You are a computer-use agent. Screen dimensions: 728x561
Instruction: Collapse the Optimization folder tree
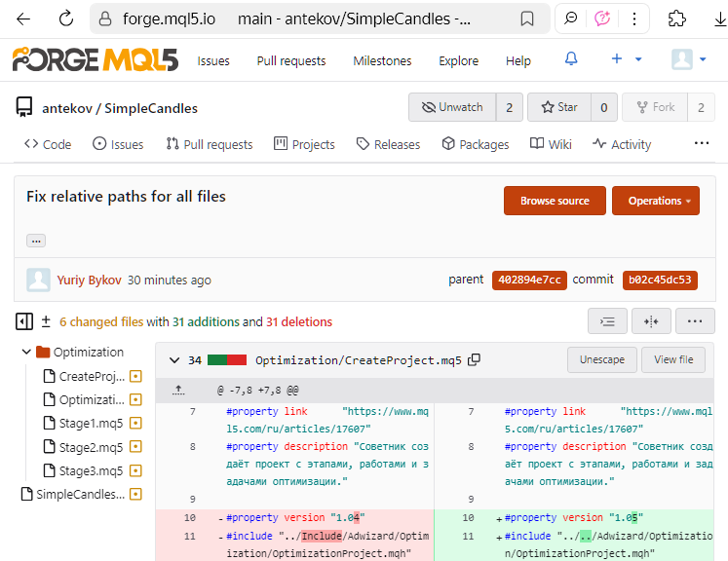tap(26, 353)
